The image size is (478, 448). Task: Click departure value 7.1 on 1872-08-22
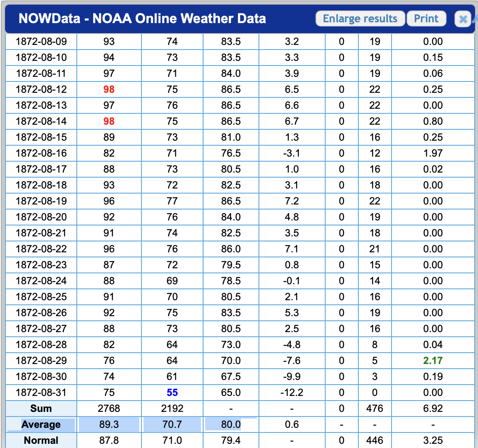pyautogui.click(x=292, y=249)
